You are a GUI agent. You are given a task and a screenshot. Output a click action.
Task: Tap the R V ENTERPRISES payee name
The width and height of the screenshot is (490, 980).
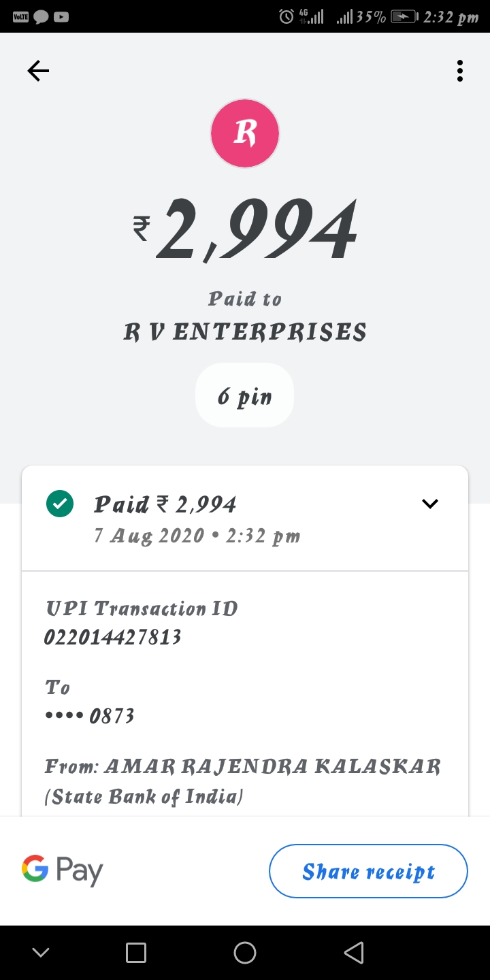pos(245,332)
